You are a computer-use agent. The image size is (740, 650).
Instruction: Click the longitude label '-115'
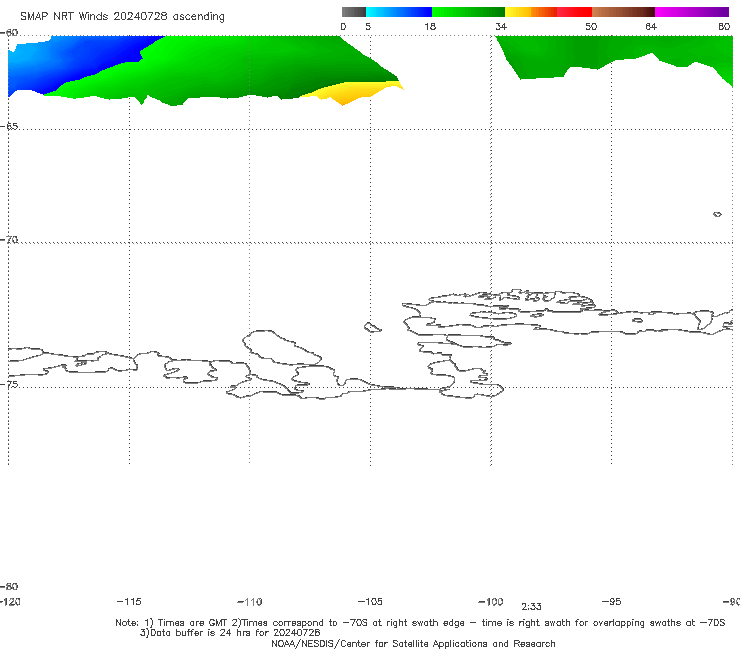(x=129, y=602)
